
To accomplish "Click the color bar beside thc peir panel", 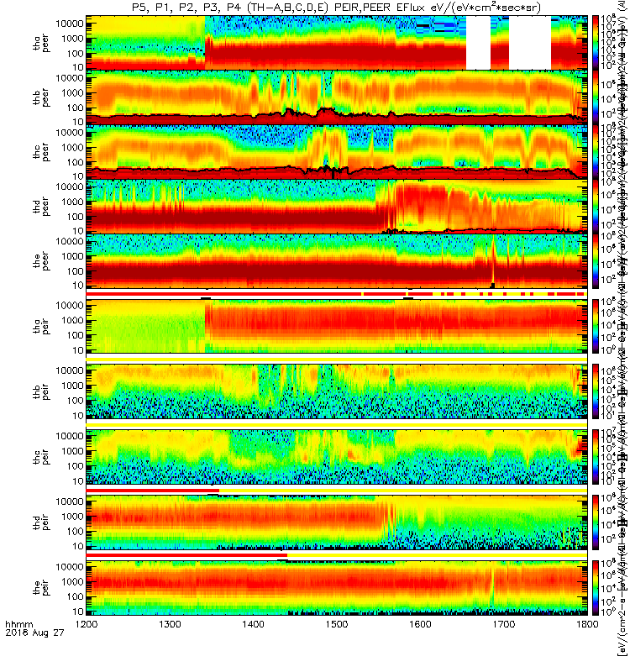I will (596, 456).
